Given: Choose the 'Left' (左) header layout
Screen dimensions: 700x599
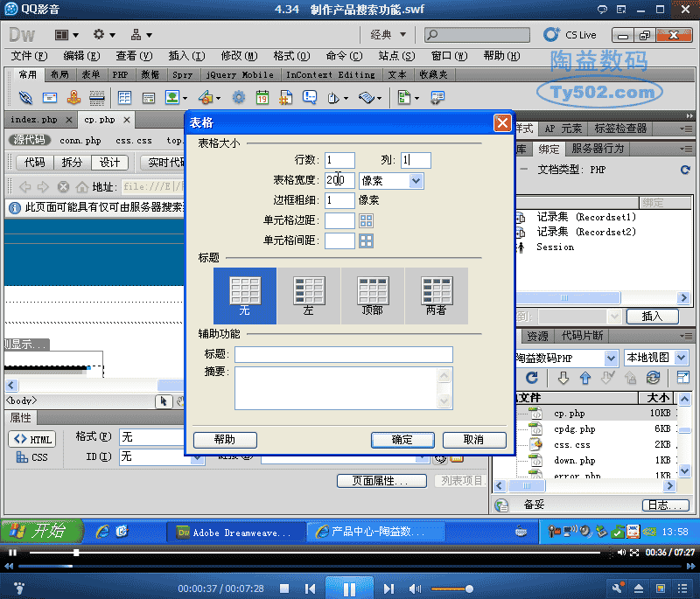Looking at the screenshot, I should tap(309, 295).
